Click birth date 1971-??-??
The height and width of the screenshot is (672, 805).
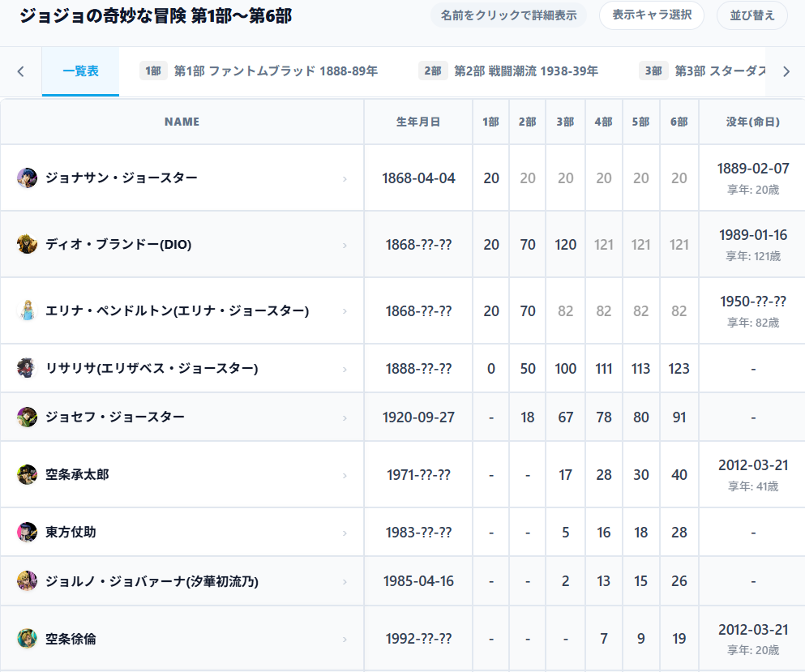pos(418,475)
